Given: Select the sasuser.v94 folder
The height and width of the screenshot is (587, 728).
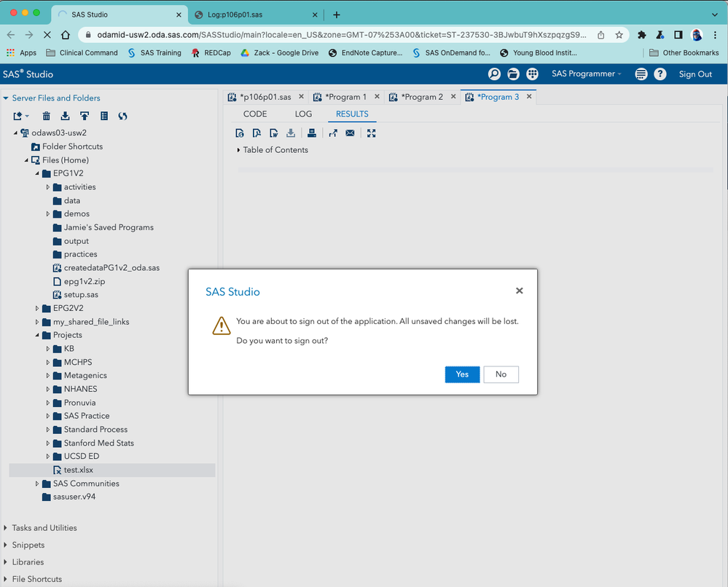Looking at the screenshot, I should pos(74,497).
